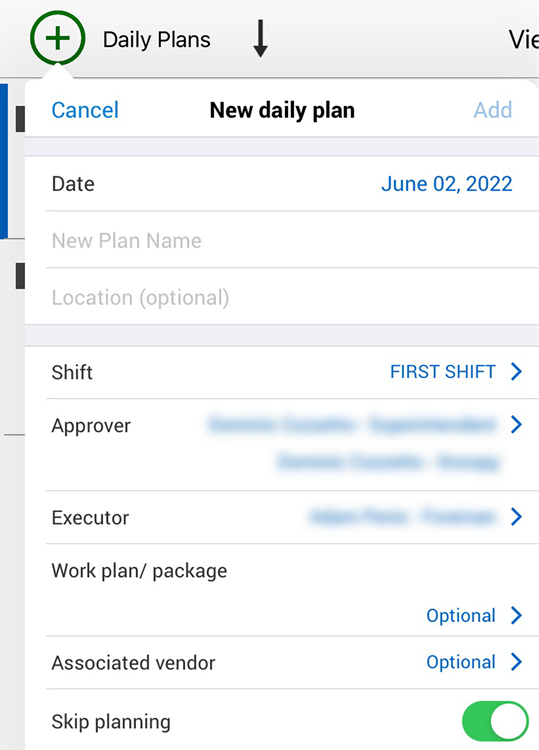Toggle the Skip planning switch

[x=495, y=721]
